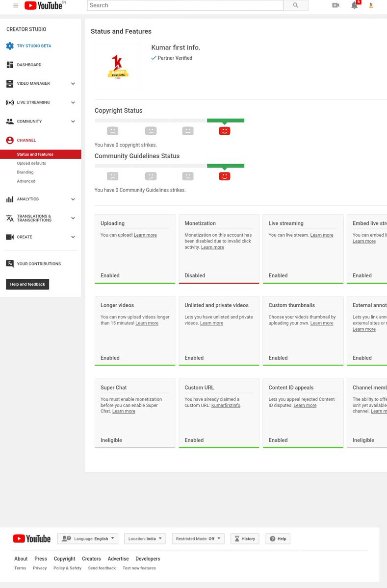This screenshot has width=387, height=588.
Task: Click Learn more in Content ID appeals card
Action: pyautogui.click(x=305, y=406)
